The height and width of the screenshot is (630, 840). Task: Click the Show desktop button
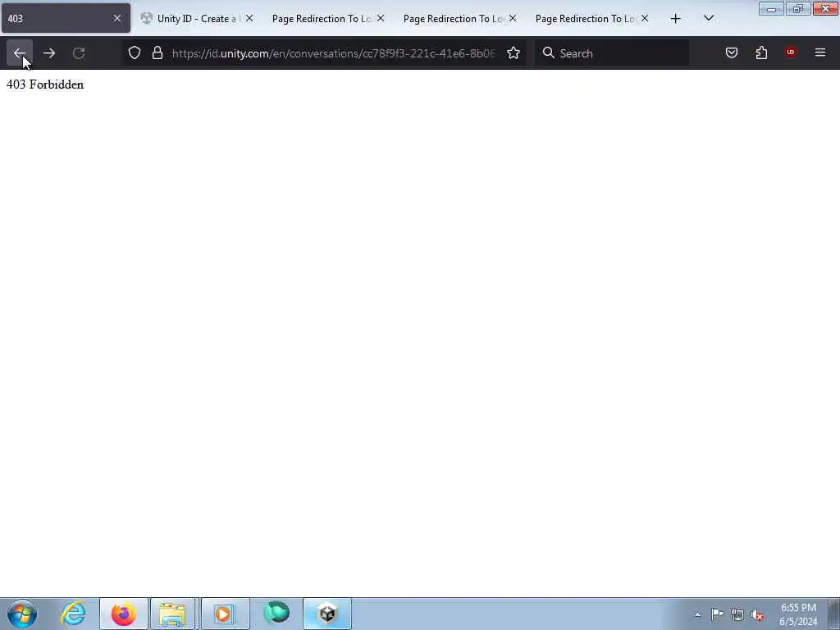tap(834, 614)
